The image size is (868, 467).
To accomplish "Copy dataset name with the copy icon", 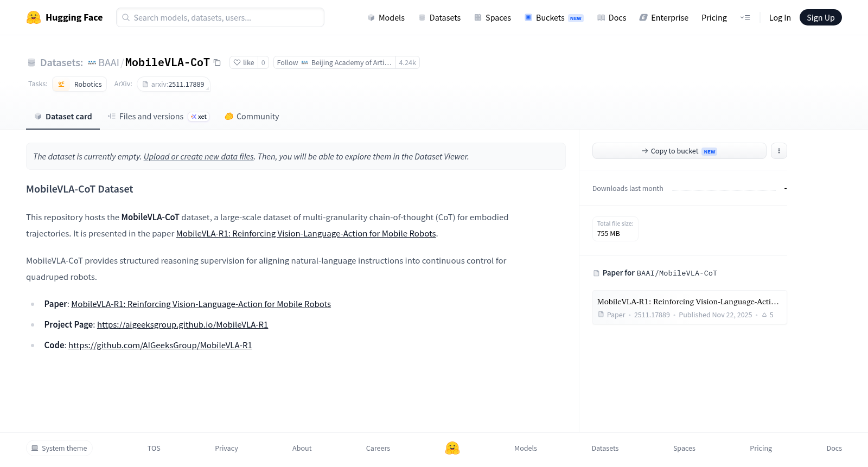I will click(x=217, y=62).
